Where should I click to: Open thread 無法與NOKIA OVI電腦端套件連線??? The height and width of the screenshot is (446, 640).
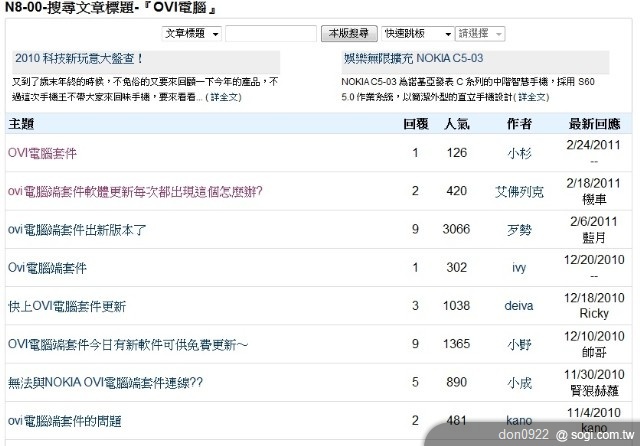click(x=105, y=382)
